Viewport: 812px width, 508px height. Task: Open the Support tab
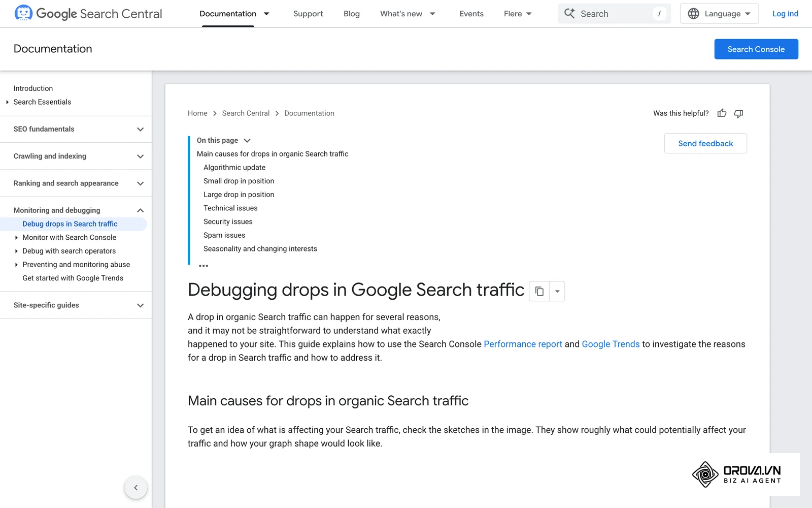point(308,14)
